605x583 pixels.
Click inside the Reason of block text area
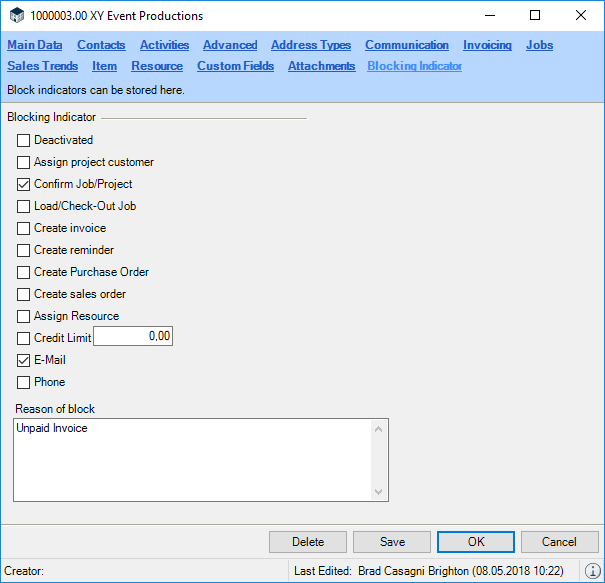coord(190,460)
